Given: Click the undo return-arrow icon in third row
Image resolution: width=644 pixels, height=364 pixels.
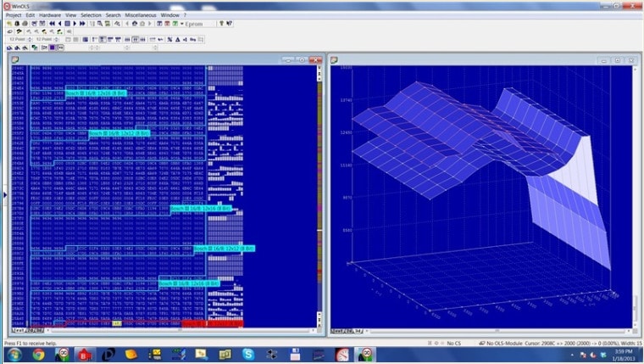Looking at the screenshot, I should 160,40.
